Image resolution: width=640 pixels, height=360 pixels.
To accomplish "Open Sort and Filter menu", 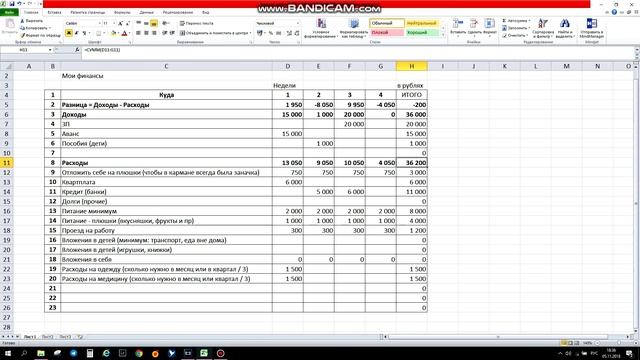I will coord(543,28).
